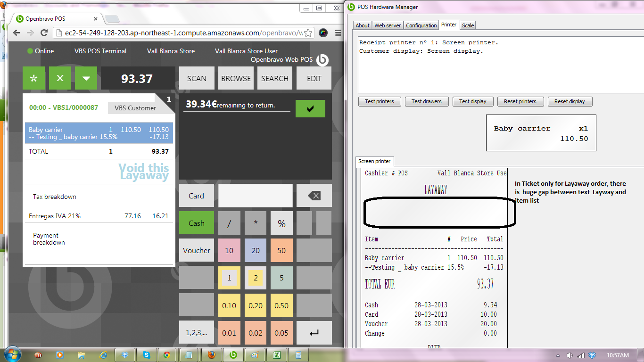Click the green asterisk new-receipt icon
This screenshot has height=362, width=644.
[33, 78]
